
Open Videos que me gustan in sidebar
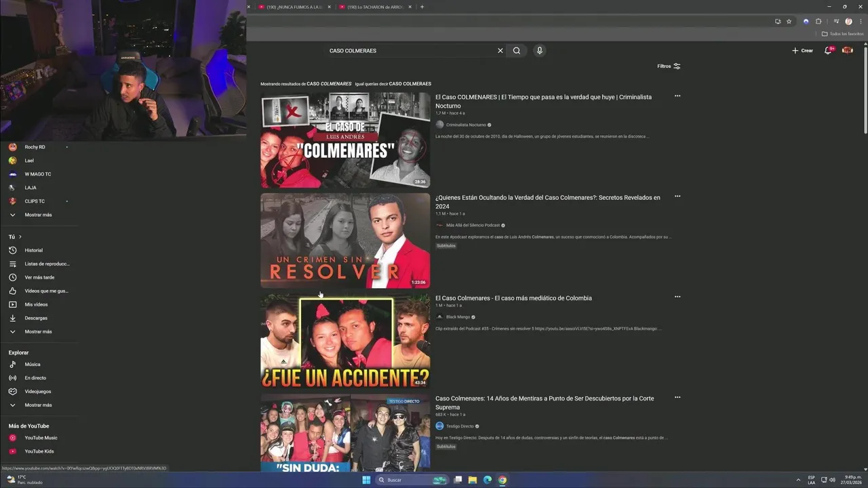click(38, 291)
